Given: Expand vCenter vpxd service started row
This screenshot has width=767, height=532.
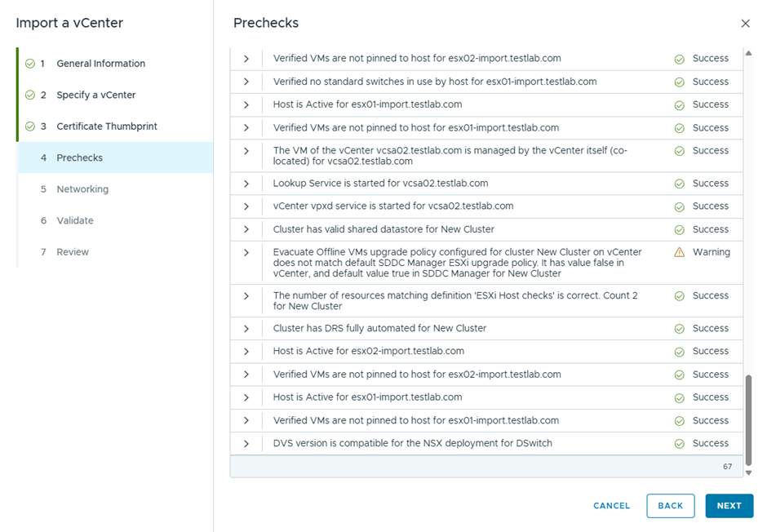Looking at the screenshot, I should (x=246, y=206).
